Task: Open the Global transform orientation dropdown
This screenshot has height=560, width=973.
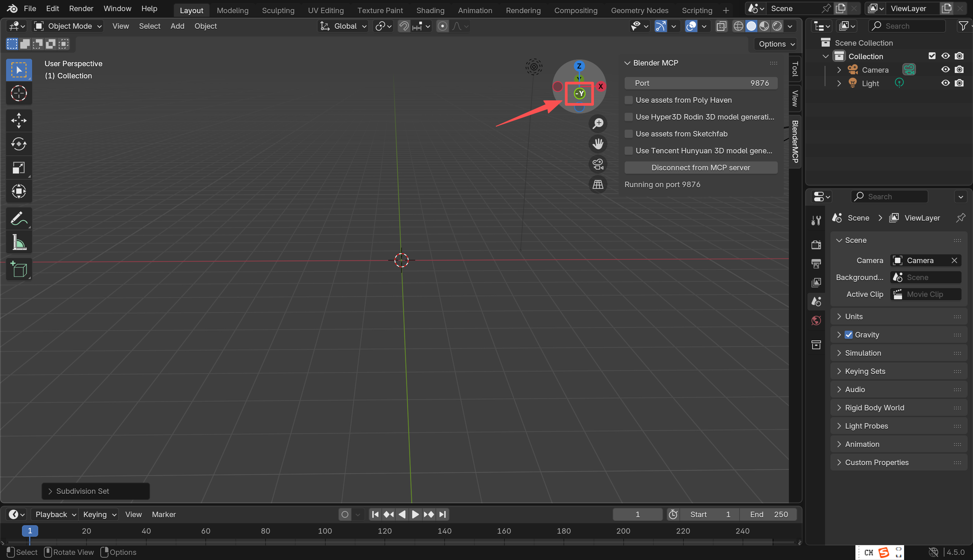Action: (x=343, y=26)
